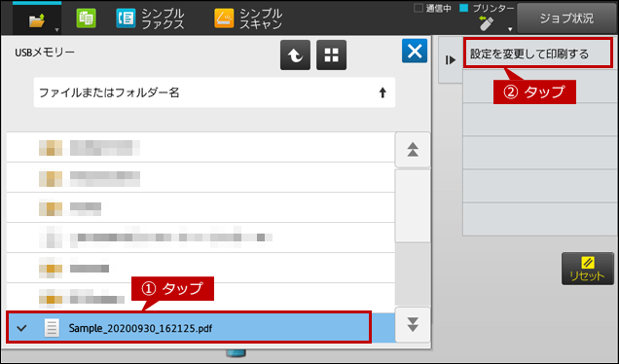Click the PDF document icon
This screenshot has width=619, height=364.
point(52,328)
